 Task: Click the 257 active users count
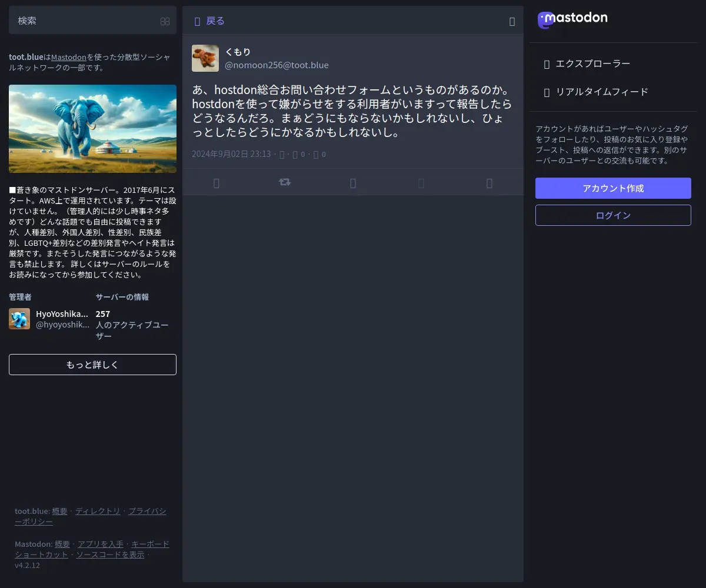tap(103, 313)
